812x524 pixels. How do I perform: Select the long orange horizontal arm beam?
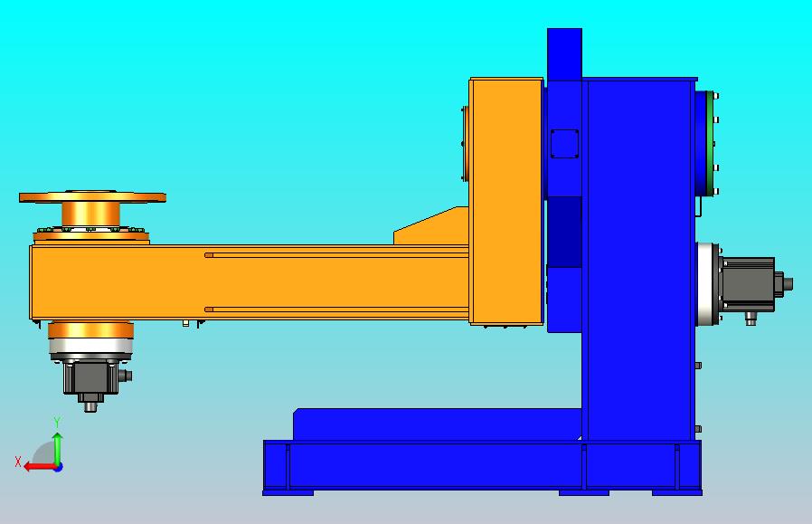coord(249,282)
